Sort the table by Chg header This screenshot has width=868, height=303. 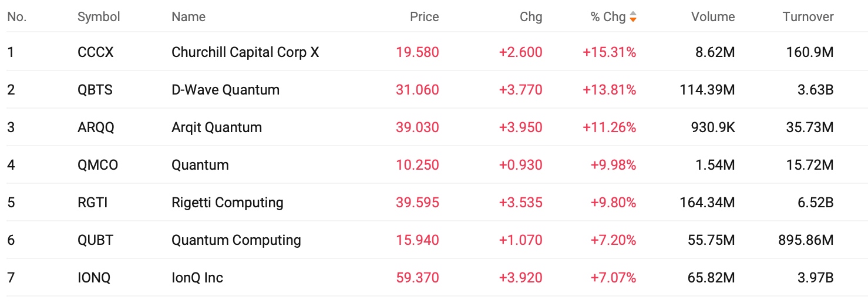[531, 17]
